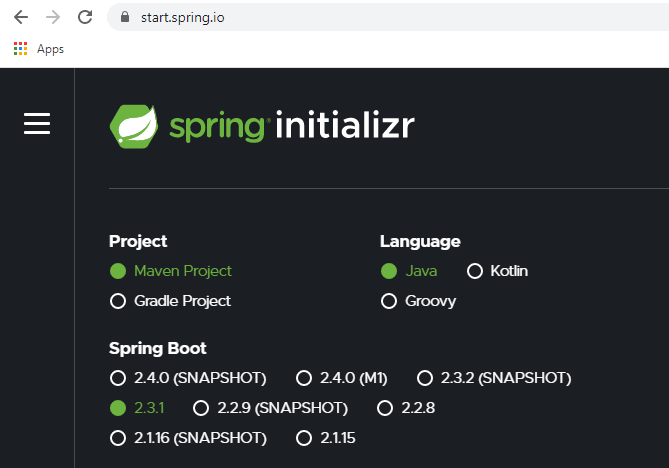Viewport: 669px width, 468px height.
Task: Select Spring Boot 2.4.0 (M1)
Action: point(342,378)
